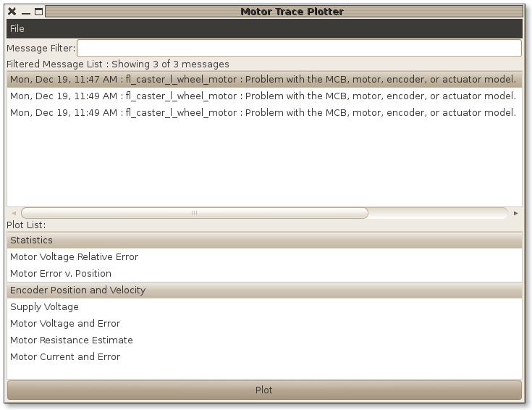Click the message list's left scroll arrow
The height and width of the screenshot is (410, 532).
pos(13,213)
